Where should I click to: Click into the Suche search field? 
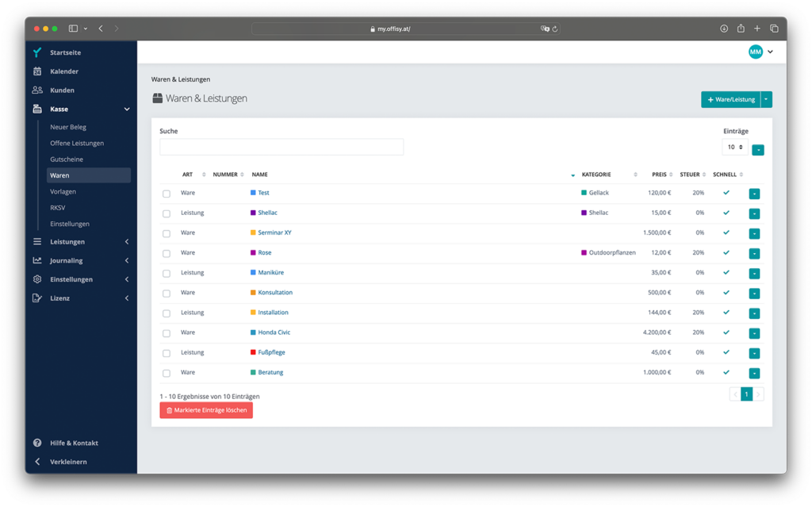pos(282,147)
